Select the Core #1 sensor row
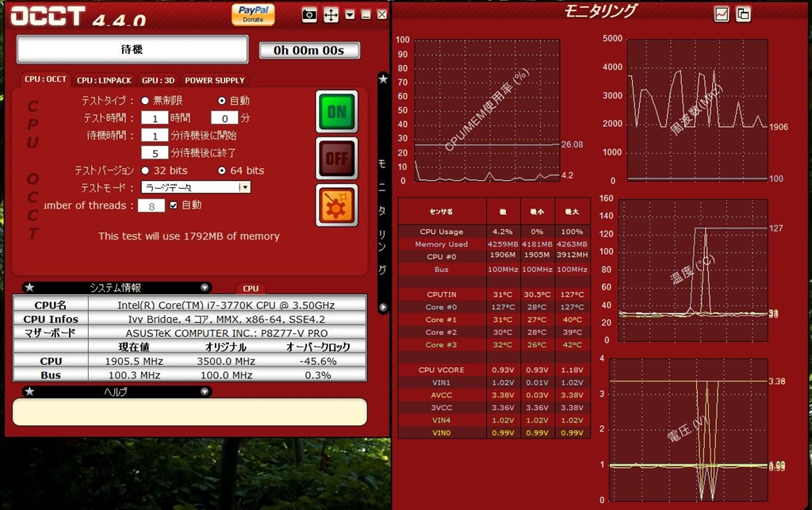 (494, 320)
